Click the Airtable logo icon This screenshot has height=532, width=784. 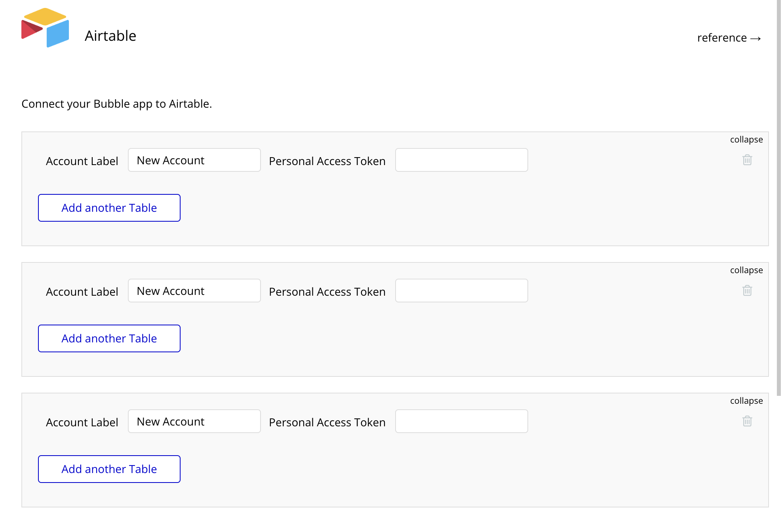point(45,28)
